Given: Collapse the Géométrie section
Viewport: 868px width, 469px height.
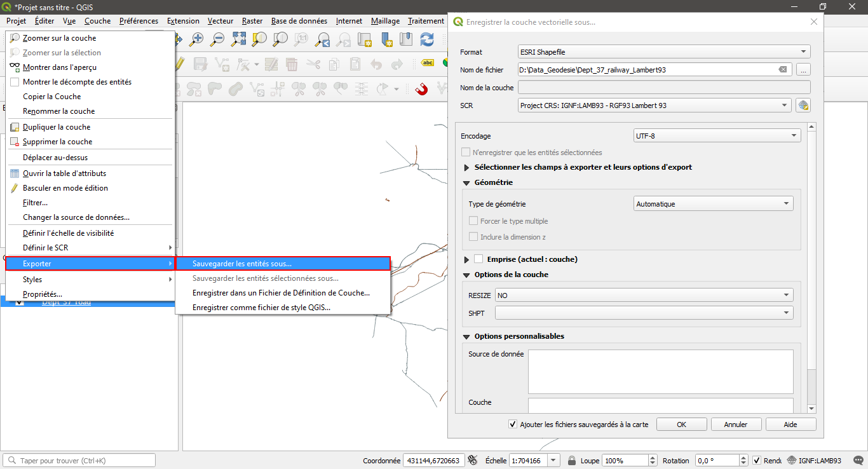Looking at the screenshot, I should pyautogui.click(x=466, y=183).
